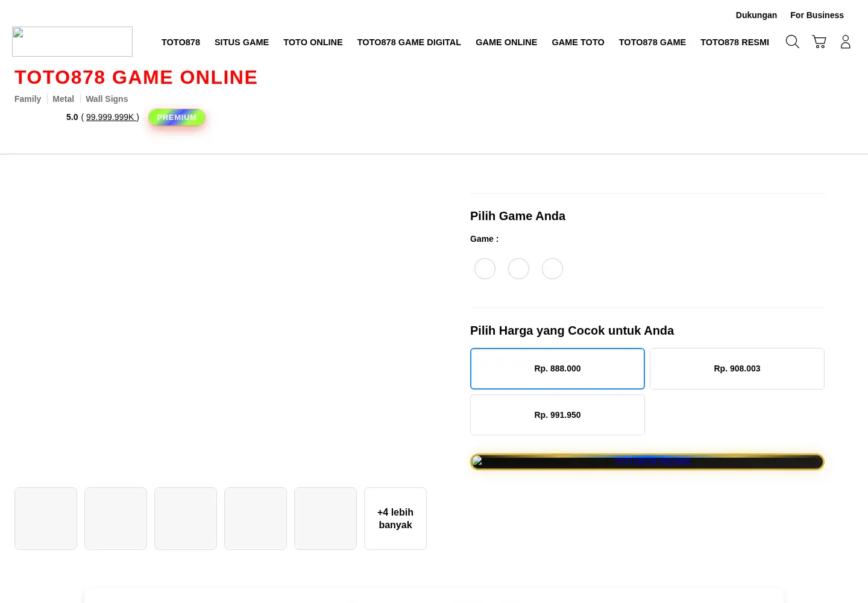This screenshot has height=603, width=868.
Task: Click the PREMIUM badge
Action: tap(177, 118)
